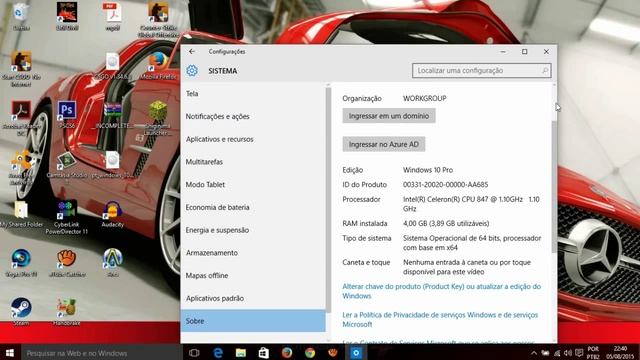Show hidden system tray icons chevron
640x360 pixels.
[x=534, y=353]
